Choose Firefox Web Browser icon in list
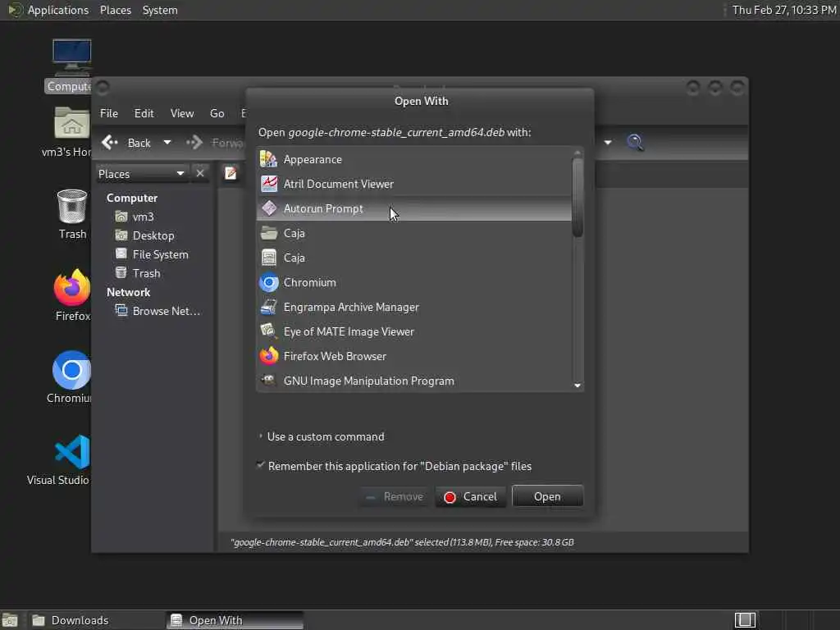Viewport: 840px width, 630px height. (268, 356)
